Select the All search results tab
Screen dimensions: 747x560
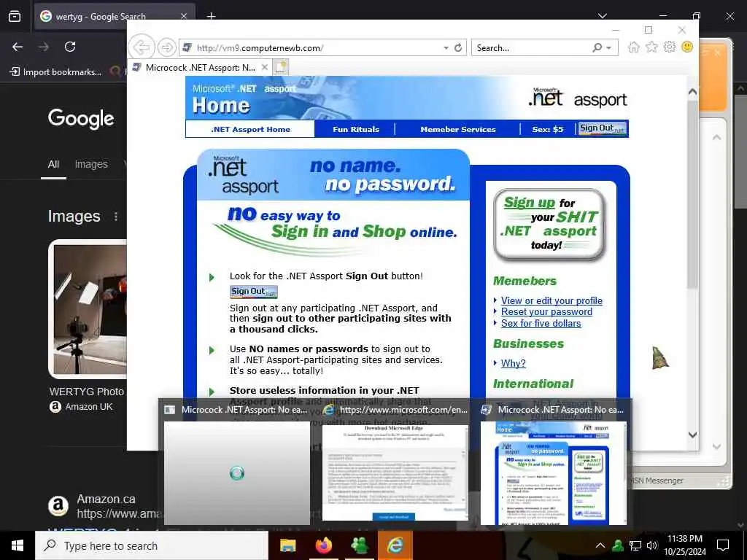click(x=53, y=164)
